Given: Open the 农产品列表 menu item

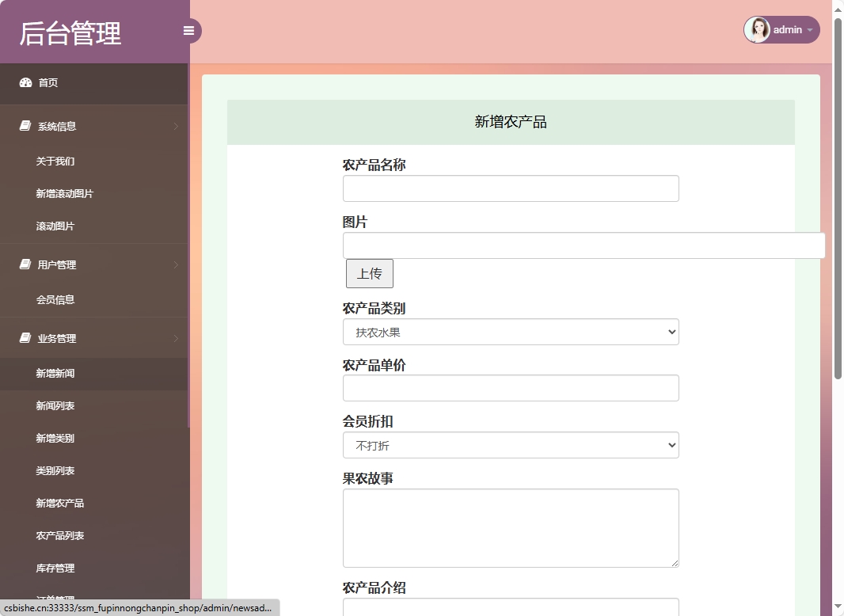Looking at the screenshot, I should click(x=59, y=535).
